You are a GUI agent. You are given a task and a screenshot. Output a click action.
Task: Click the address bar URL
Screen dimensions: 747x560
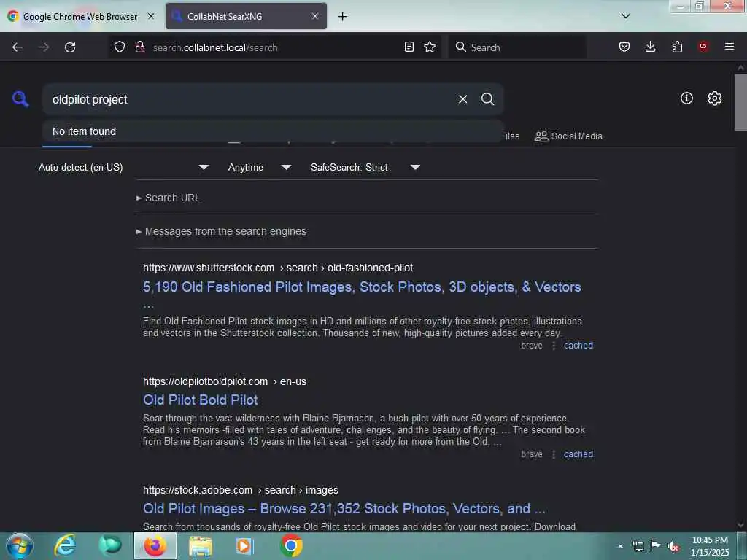coord(215,47)
